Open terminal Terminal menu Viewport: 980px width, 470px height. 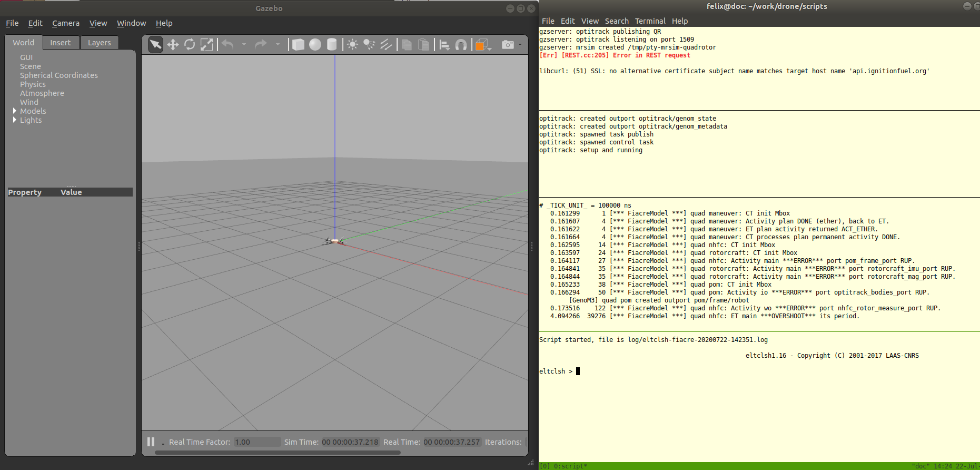(x=650, y=21)
